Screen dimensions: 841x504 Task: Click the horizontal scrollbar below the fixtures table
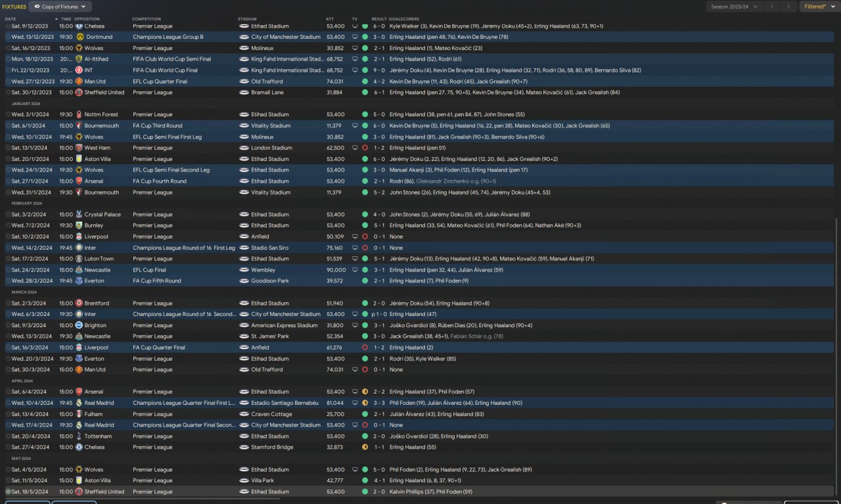click(143, 499)
